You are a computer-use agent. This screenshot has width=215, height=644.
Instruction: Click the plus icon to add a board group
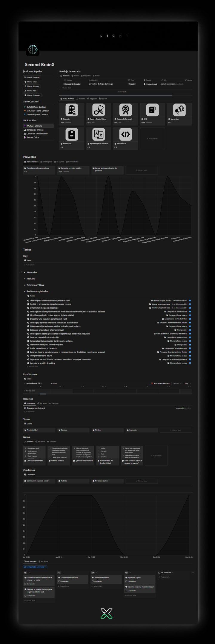click(x=193, y=572)
